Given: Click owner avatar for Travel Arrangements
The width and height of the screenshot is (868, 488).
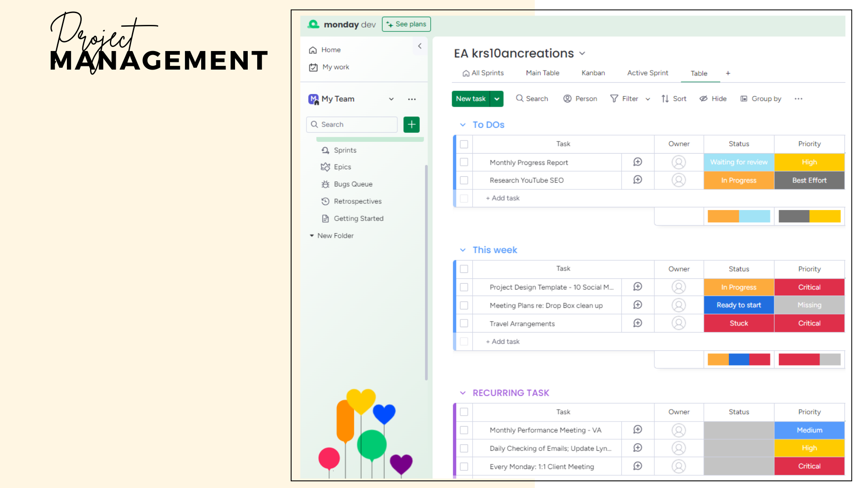Looking at the screenshot, I should tap(679, 323).
